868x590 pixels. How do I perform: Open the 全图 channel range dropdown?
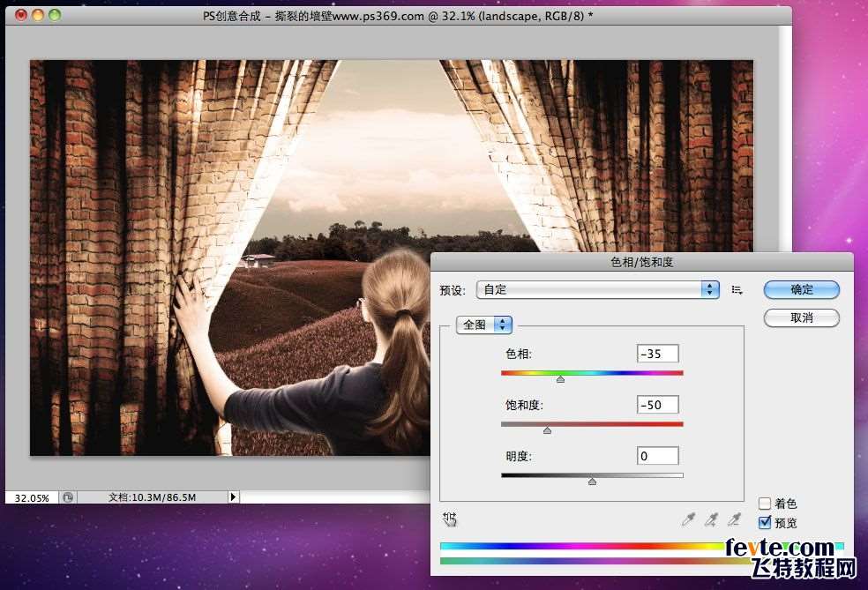483,325
